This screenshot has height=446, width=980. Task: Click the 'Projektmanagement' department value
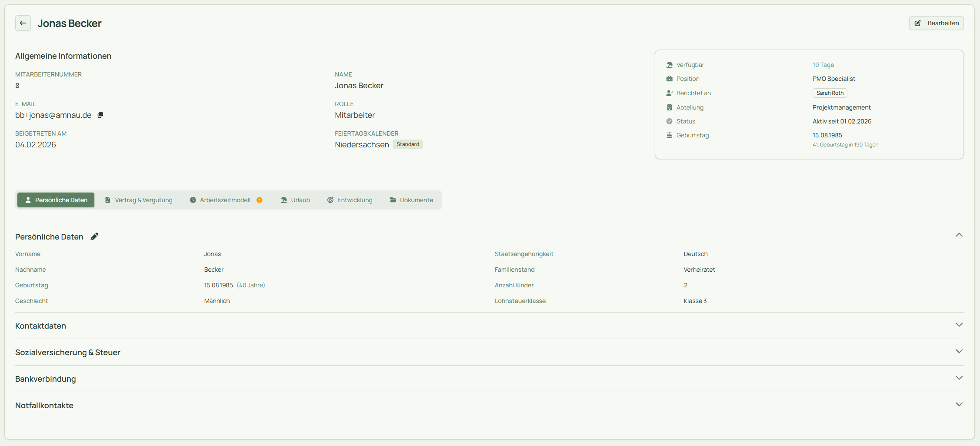[841, 107]
